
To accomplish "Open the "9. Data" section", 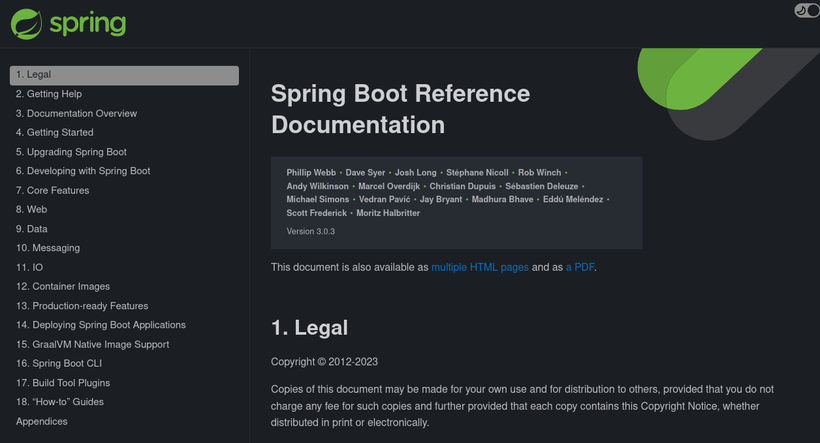I will [x=32, y=229].
